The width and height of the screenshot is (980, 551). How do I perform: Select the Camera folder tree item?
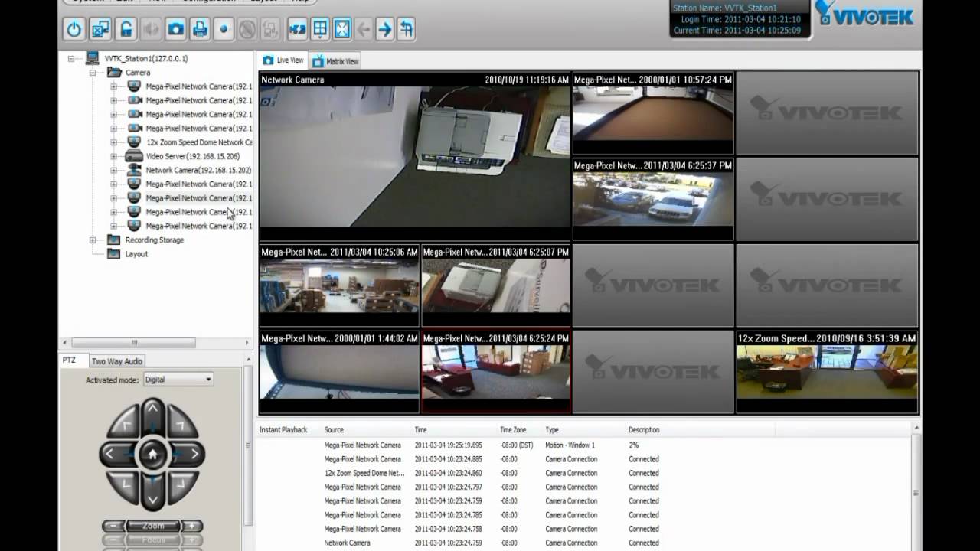pyautogui.click(x=138, y=73)
